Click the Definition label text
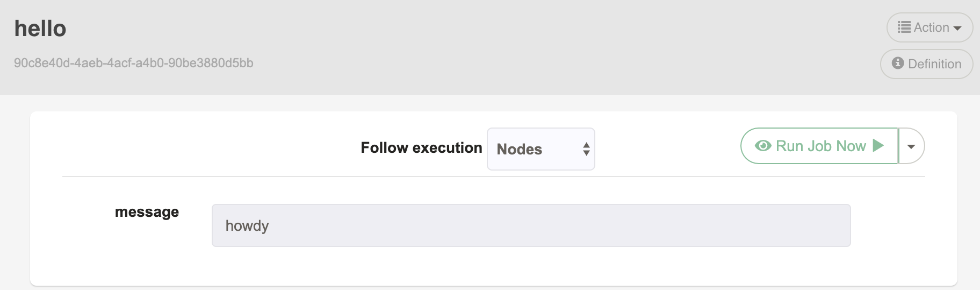Image resolution: width=980 pixels, height=290 pixels. 934,64
